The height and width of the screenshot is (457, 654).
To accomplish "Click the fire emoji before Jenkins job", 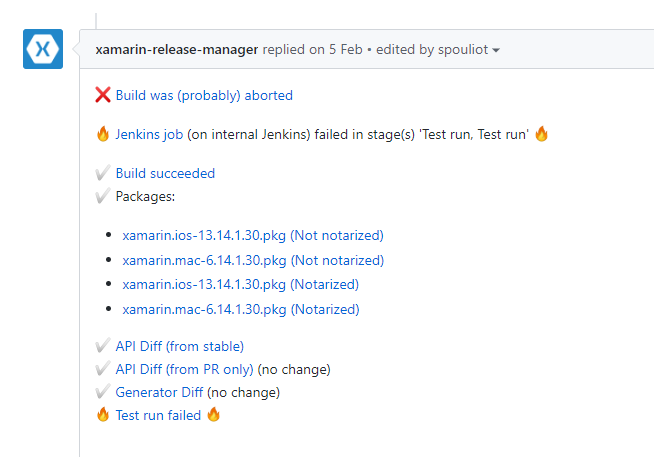I will point(102,134).
